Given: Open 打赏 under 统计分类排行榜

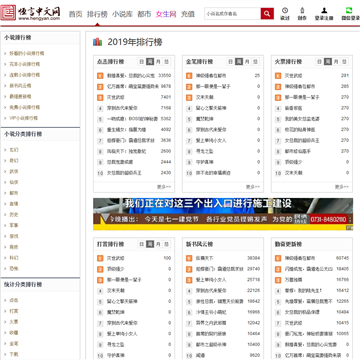Looking at the screenshot, I should click(14, 311).
